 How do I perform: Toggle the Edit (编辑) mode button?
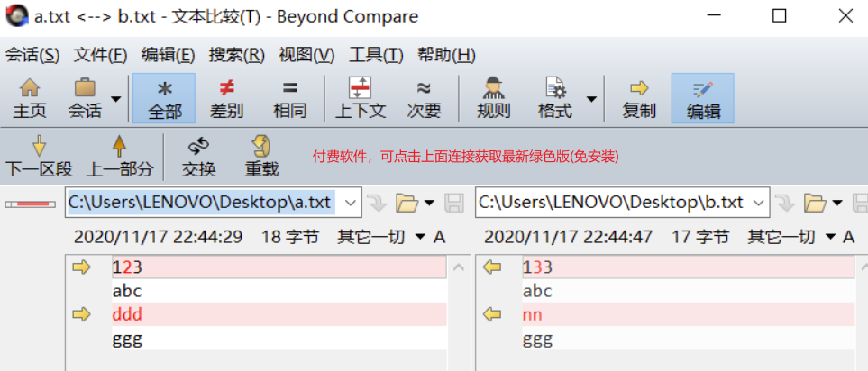(703, 98)
